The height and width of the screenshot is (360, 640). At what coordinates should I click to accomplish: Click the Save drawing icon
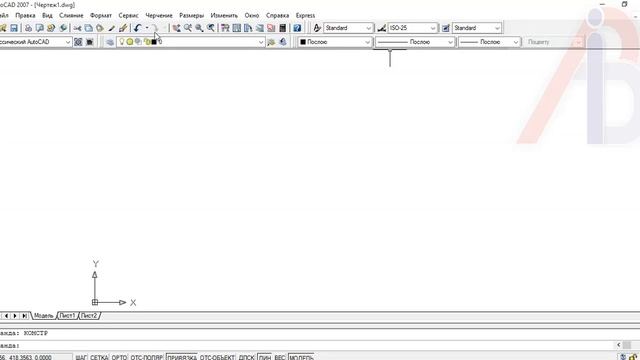(14, 28)
